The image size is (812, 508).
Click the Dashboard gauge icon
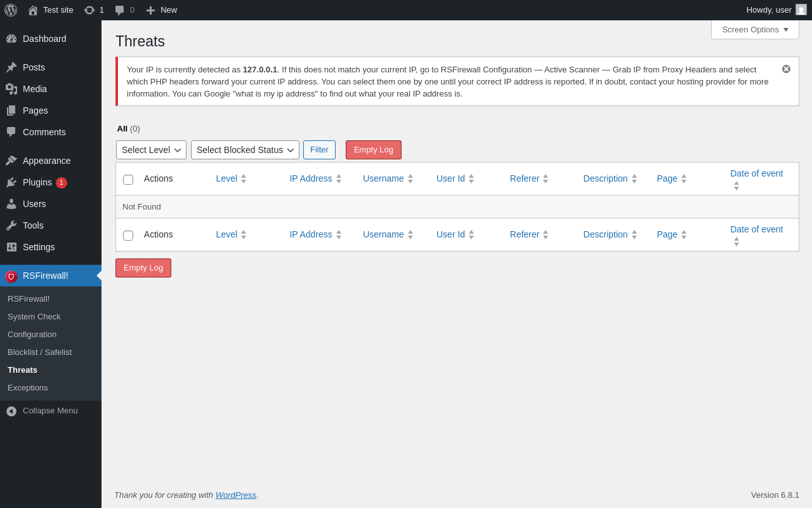coord(11,39)
